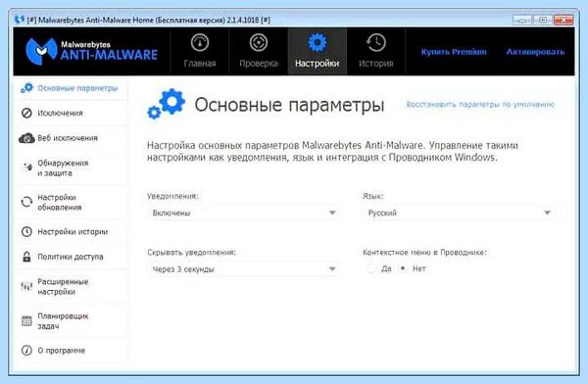
Task: Switch to the Проверка tab
Action: [x=259, y=51]
